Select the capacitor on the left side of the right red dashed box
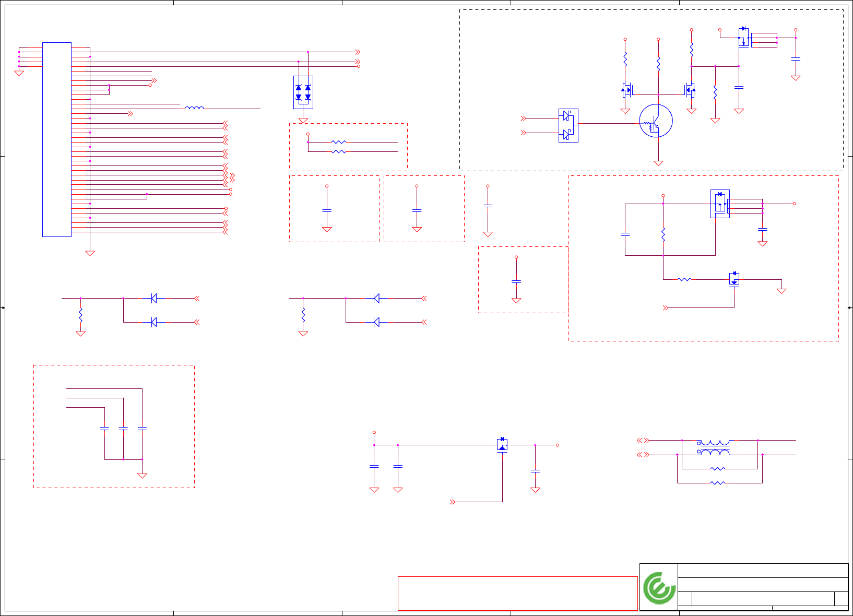853x616 pixels. click(x=625, y=234)
